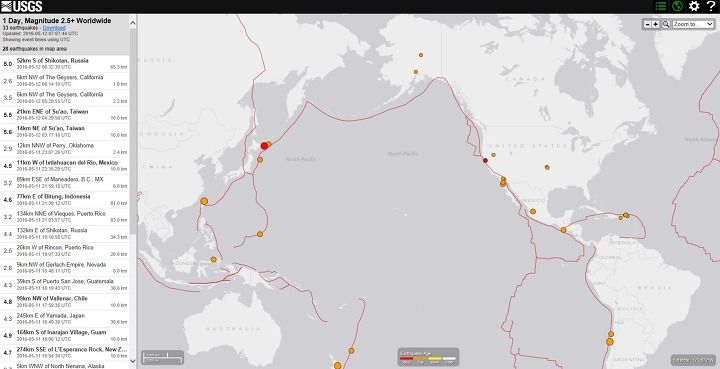This screenshot has width=720, height=369.
Task: Select '132km E of Shikotan, Russia' row
Action: [65, 234]
